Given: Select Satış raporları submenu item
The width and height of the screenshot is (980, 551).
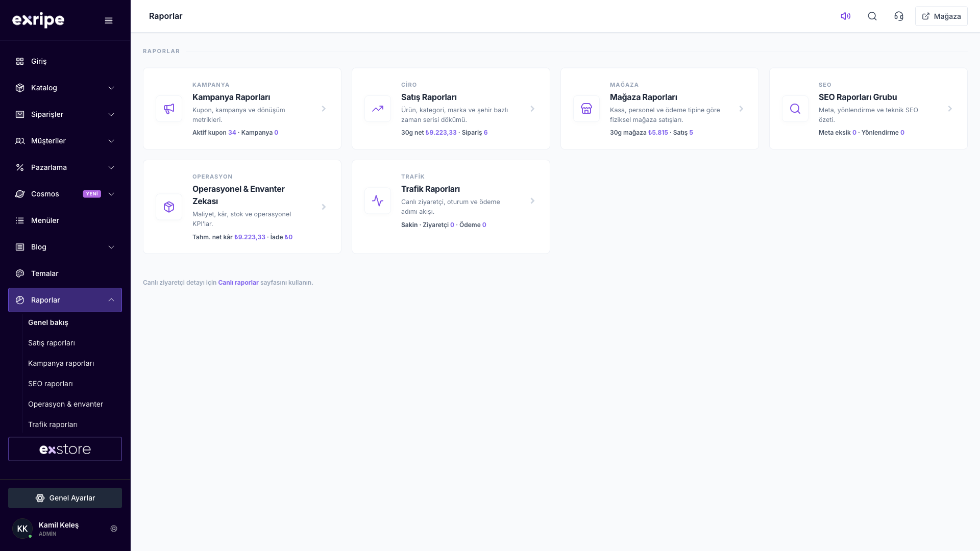Looking at the screenshot, I should [52, 343].
